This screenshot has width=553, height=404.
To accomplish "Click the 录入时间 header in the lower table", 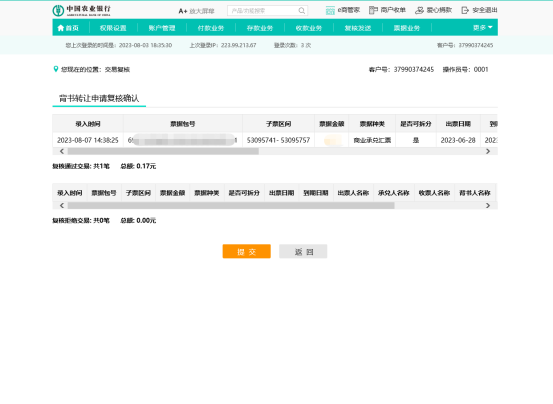I will (70, 193).
